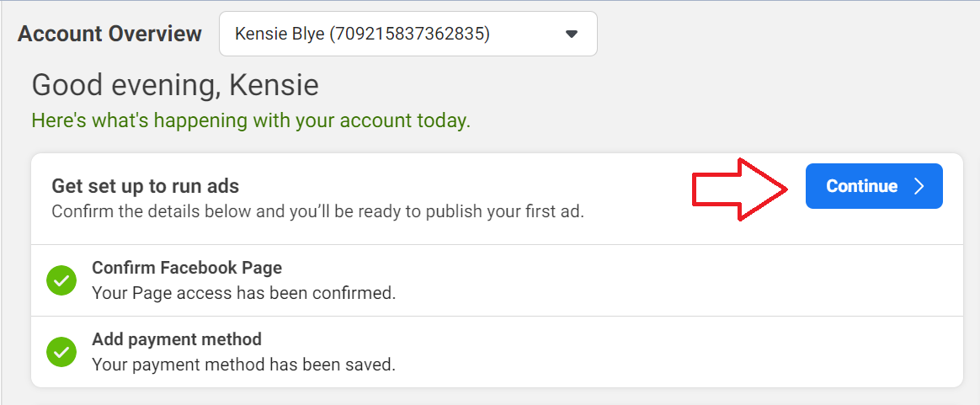Select the Add payment method step title
The image size is (980, 405).
pos(177,339)
